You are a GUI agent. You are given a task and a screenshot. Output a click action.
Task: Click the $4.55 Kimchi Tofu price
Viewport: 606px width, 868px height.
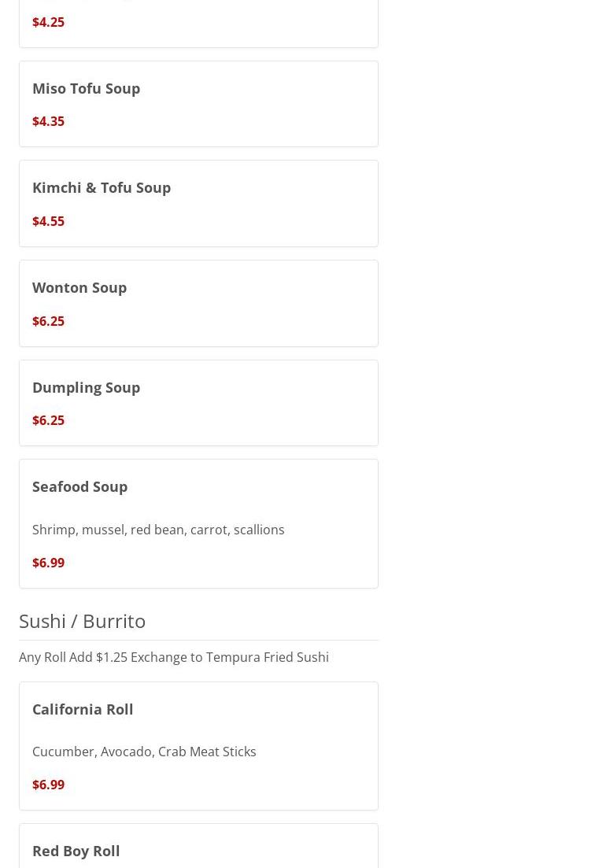coord(49,221)
